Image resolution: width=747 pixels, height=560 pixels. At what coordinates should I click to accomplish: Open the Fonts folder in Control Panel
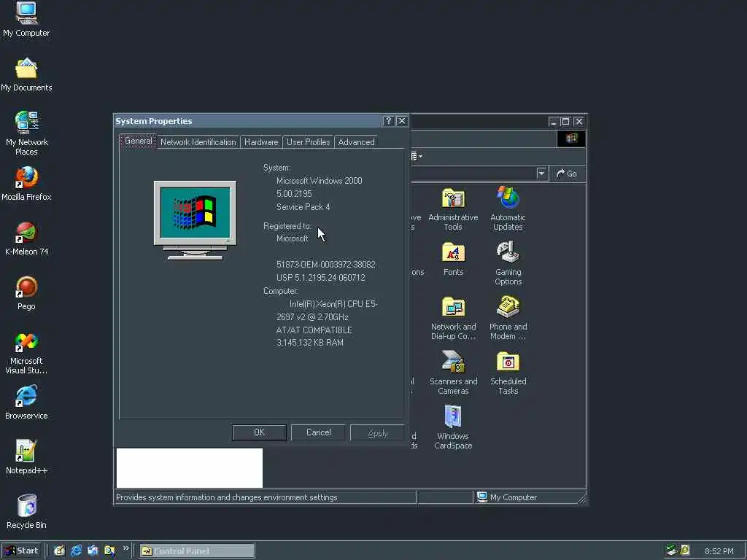point(453,259)
